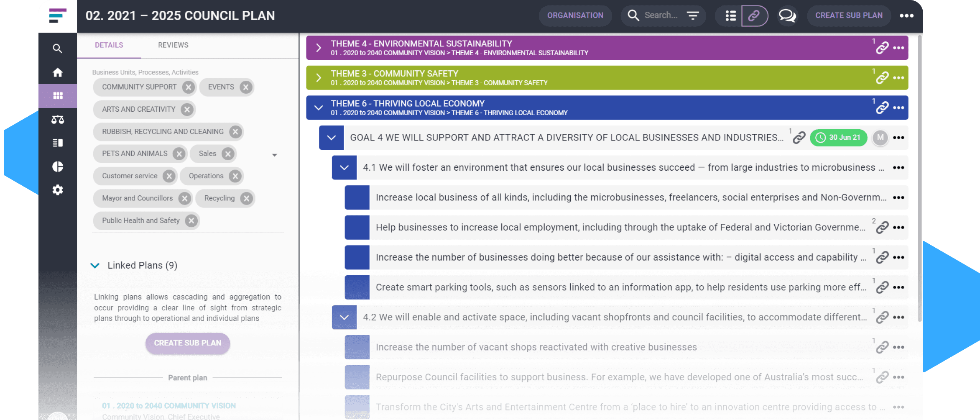Remove RUBBISH, RECYCLING AND CLEANING tag

[x=235, y=132]
